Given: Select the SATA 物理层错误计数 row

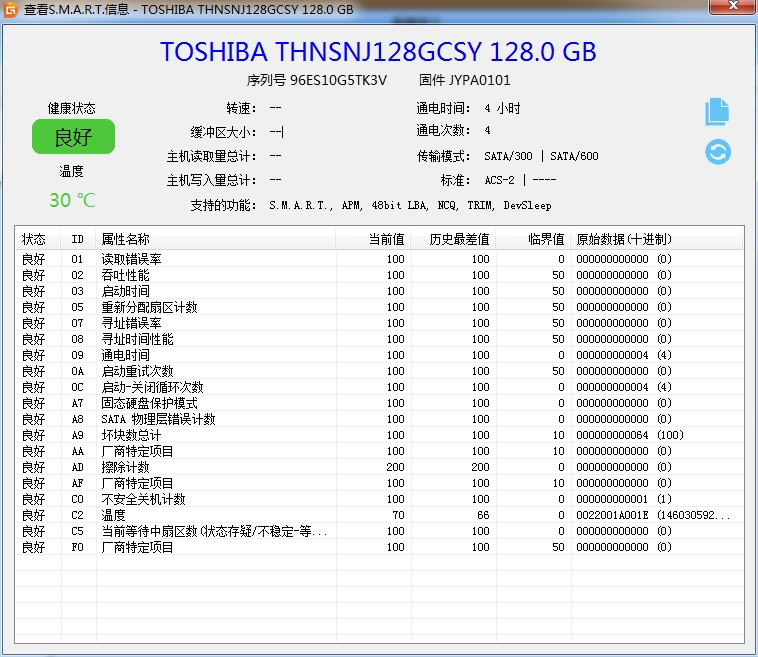Looking at the screenshot, I should pyautogui.click(x=379, y=419).
